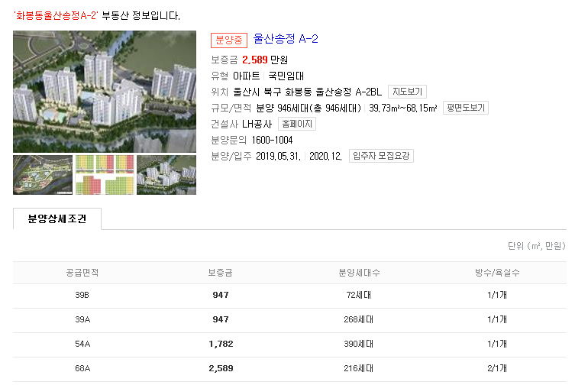Click the 1,782 deposit value
Viewport: 588px width, 385px height.
tap(221, 344)
